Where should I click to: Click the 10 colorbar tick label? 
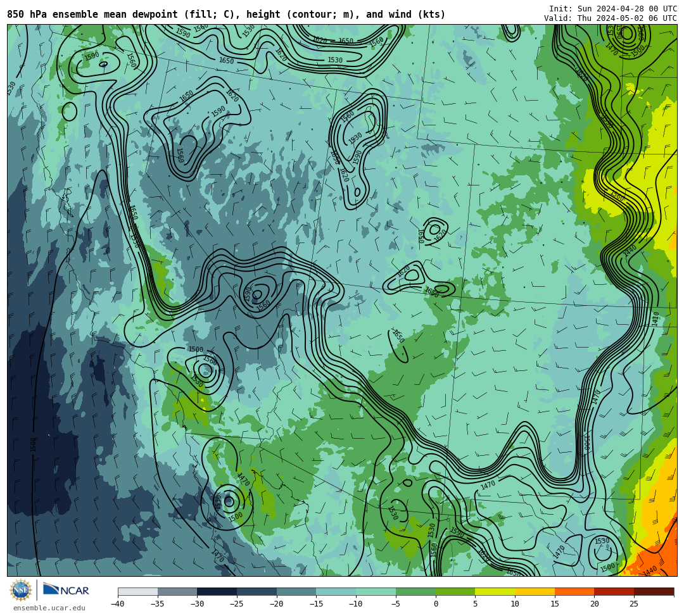tap(515, 604)
